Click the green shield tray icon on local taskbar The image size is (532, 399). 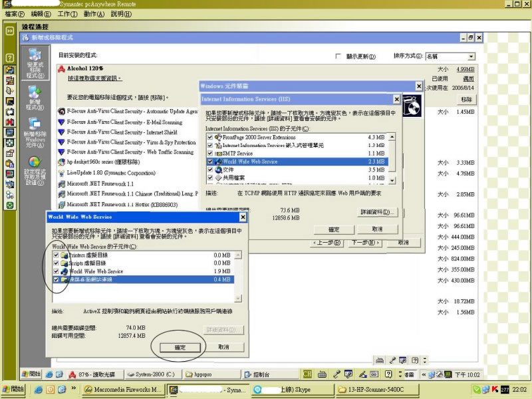pos(477,390)
